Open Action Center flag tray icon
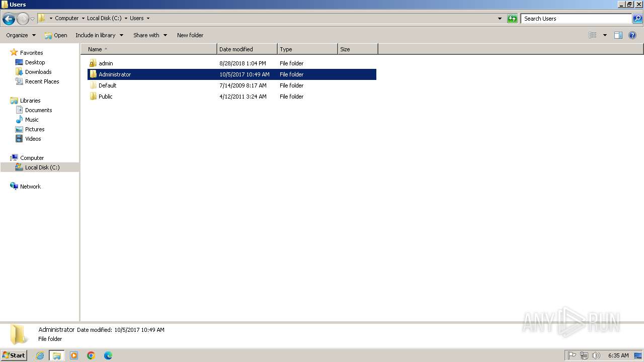 572,355
